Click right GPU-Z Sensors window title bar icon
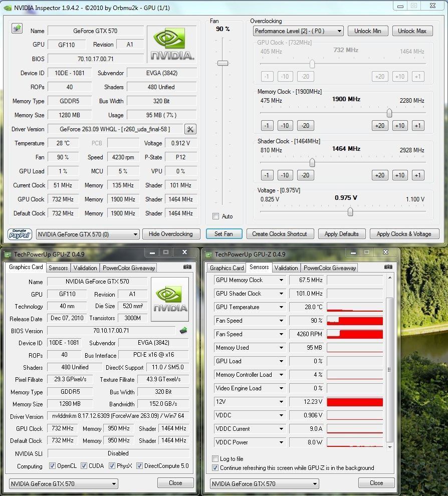This screenshot has width=448, height=496. 208,255
